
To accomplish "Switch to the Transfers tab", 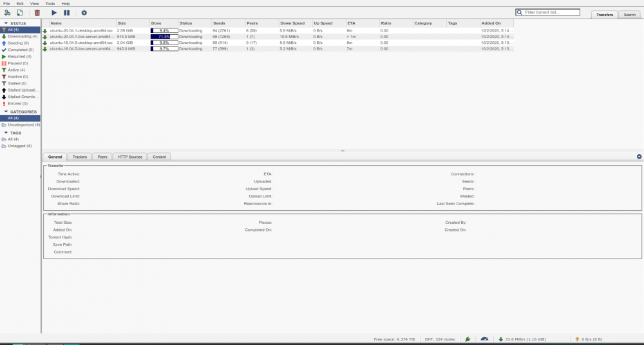I will tap(605, 14).
